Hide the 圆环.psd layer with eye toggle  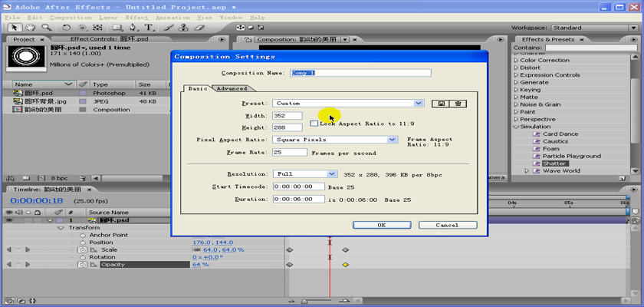coord(10,220)
